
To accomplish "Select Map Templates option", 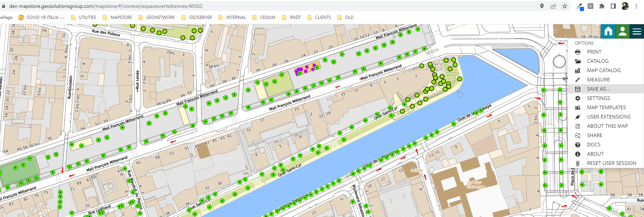I will pos(606,107).
